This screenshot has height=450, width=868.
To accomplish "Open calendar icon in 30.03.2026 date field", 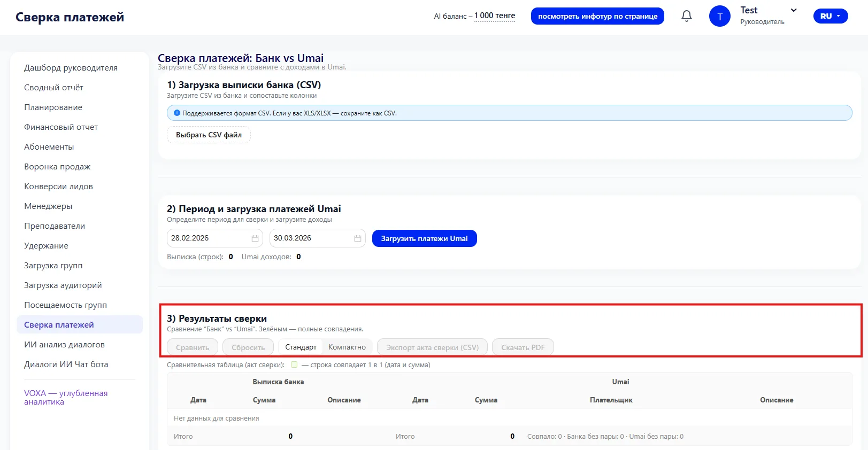I will [358, 238].
